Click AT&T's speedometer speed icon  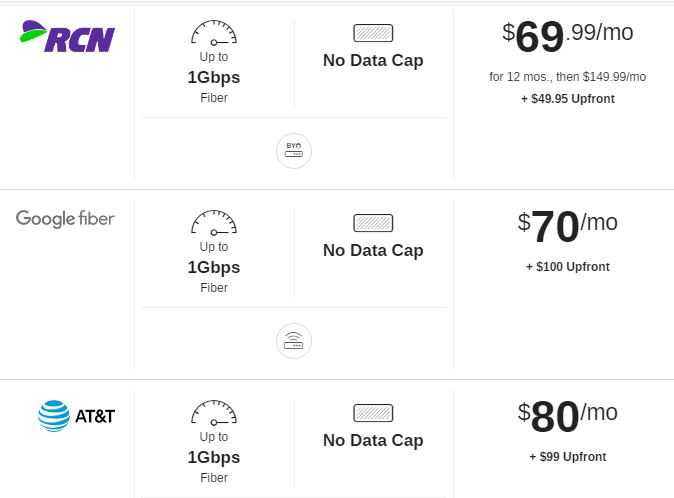(214, 412)
